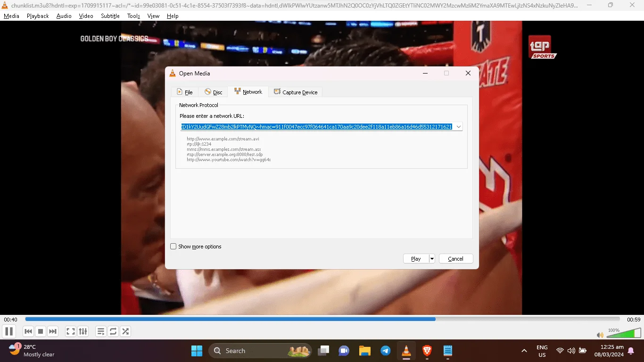Image resolution: width=644 pixels, height=362 pixels.
Task: Open the Playback menu
Action: pyautogui.click(x=38, y=16)
